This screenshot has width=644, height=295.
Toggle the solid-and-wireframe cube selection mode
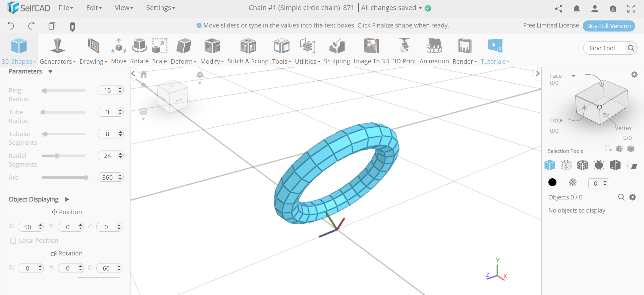(583, 165)
